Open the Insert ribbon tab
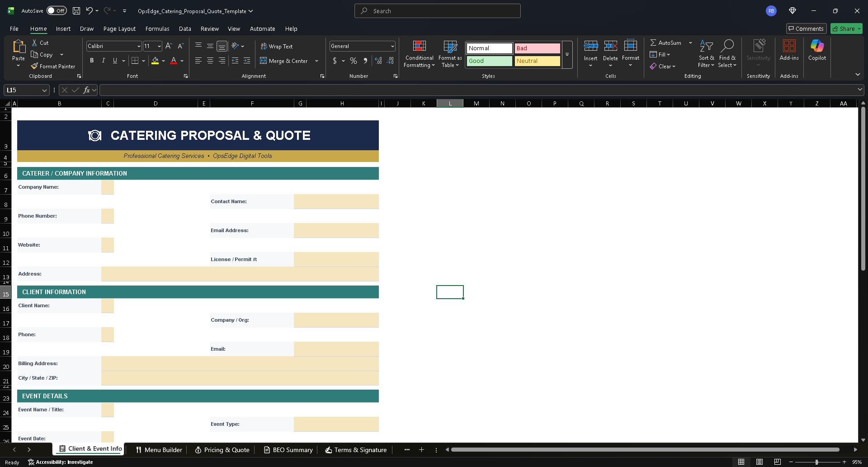Screen dimensions: 868x467 pos(63,29)
